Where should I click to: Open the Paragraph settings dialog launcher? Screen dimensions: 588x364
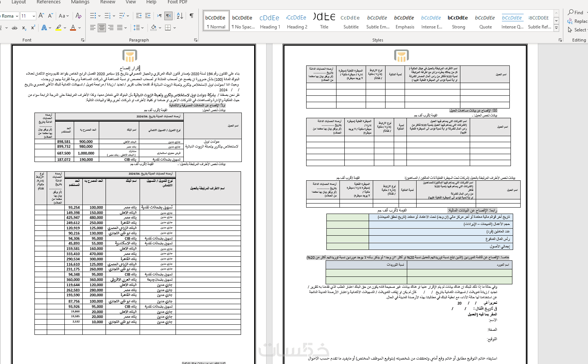196,40
